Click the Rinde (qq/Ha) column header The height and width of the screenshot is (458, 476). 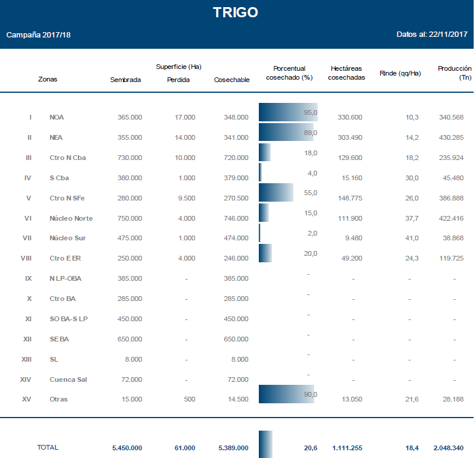tap(400, 74)
